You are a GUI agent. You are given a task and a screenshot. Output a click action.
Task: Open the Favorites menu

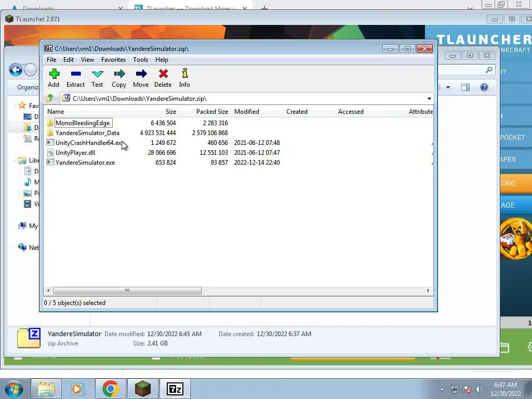[114, 60]
